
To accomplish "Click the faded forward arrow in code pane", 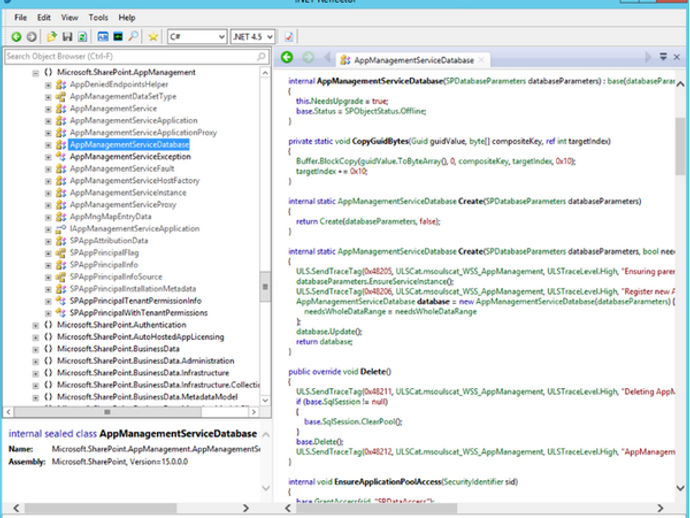I will click(308, 57).
